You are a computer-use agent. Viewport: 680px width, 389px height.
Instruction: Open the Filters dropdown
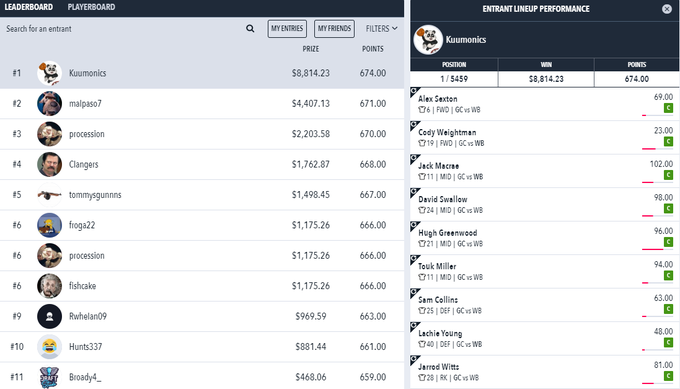tap(382, 29)
